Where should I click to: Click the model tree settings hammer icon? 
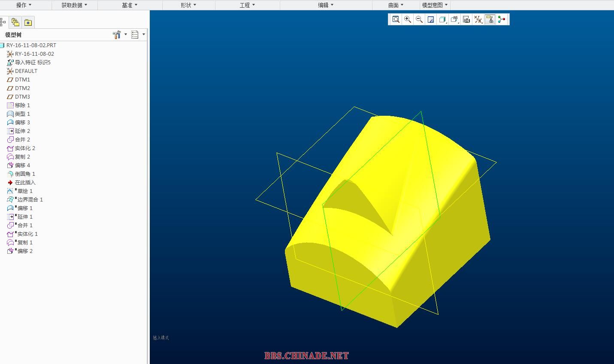117,35
